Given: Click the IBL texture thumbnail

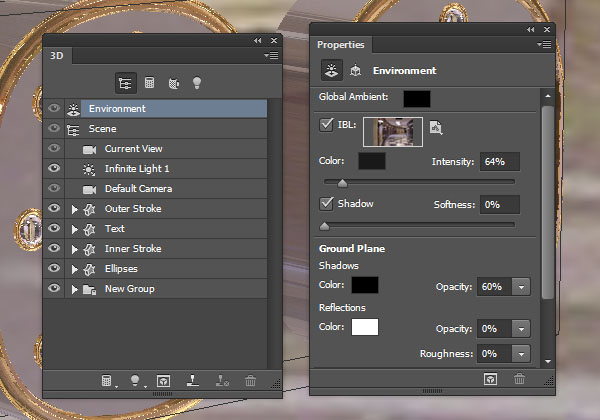Looking at the screenshot, I should [393, 132].
